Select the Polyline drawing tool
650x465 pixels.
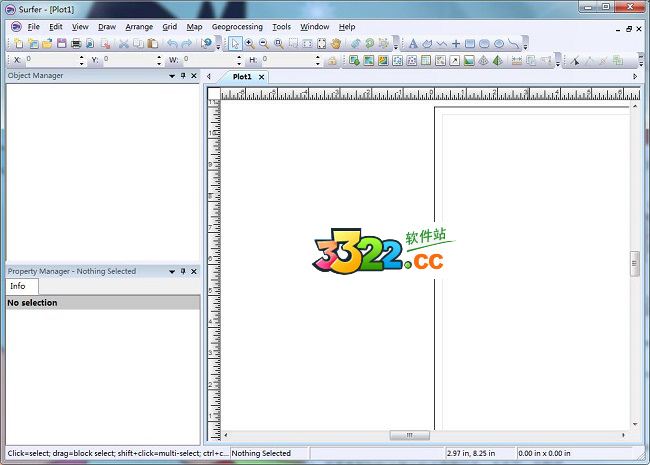pyautogui.click(x=442, y=43)
